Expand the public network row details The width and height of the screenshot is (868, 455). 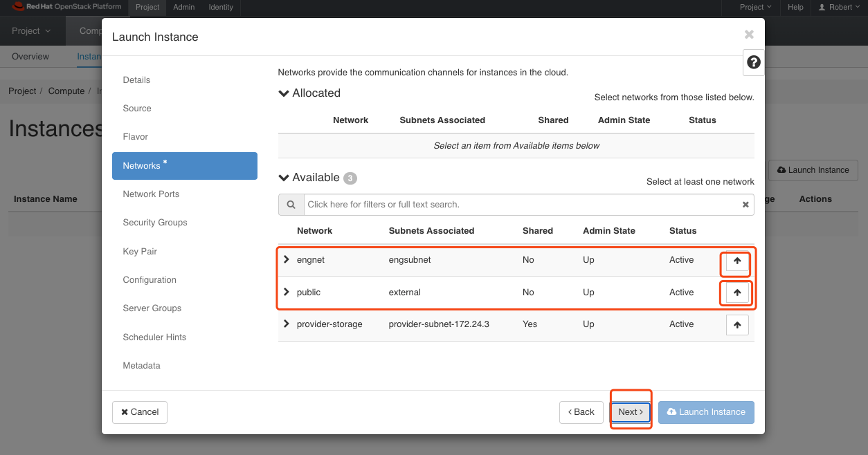[287, 292]
